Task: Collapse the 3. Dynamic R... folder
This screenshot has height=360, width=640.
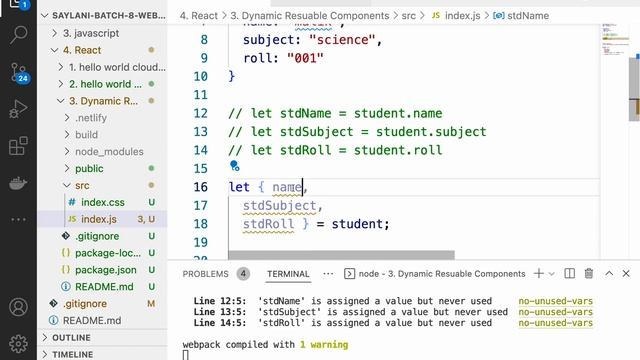Action: click(x=102, y=101)
